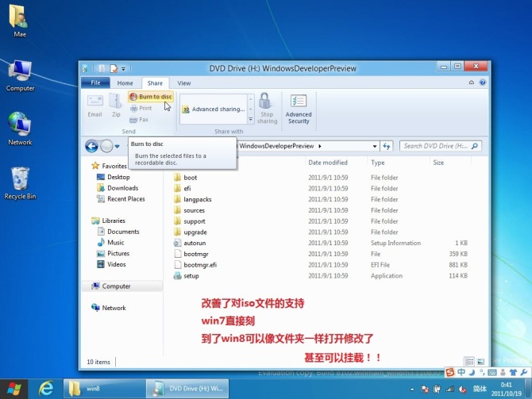532x399 pixels.
Task: Select the Print option in ribbon
Action: click(141, 108)
